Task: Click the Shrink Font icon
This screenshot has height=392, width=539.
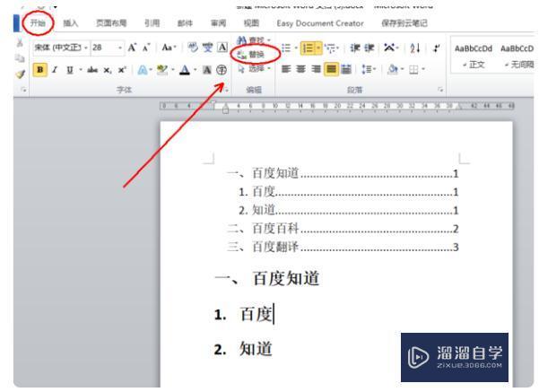Action: 146,48
